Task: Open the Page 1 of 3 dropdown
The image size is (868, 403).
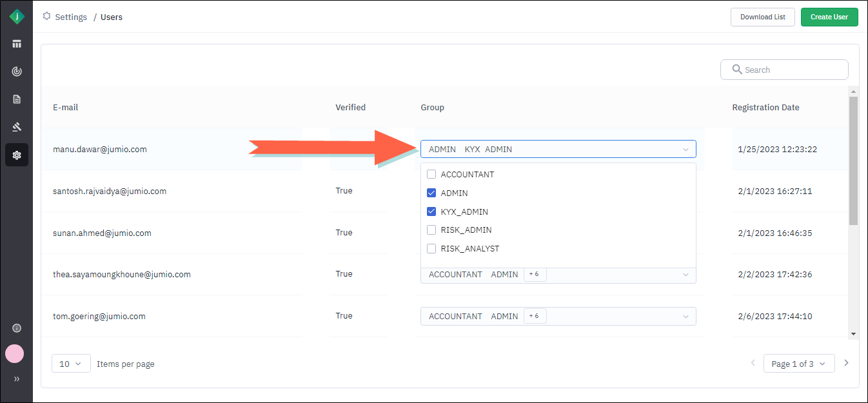Action: [x=798, y=364]
